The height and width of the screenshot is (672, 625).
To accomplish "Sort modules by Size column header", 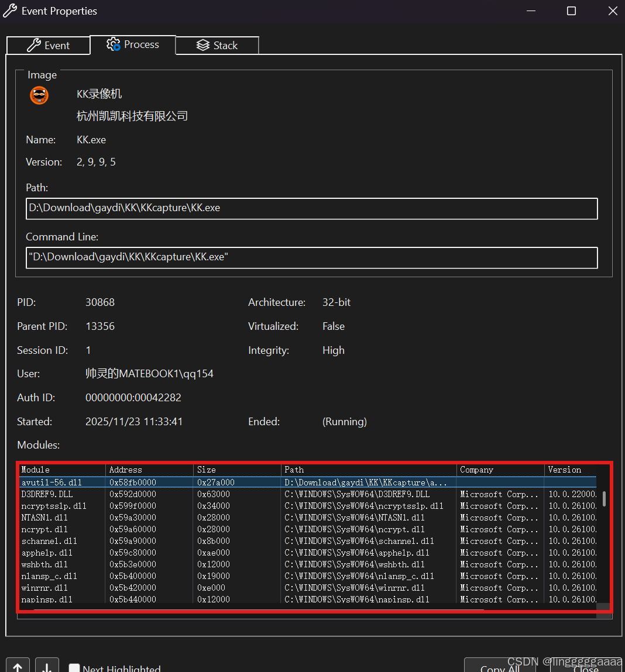I will pyautogui.click(x=237, y=470).
